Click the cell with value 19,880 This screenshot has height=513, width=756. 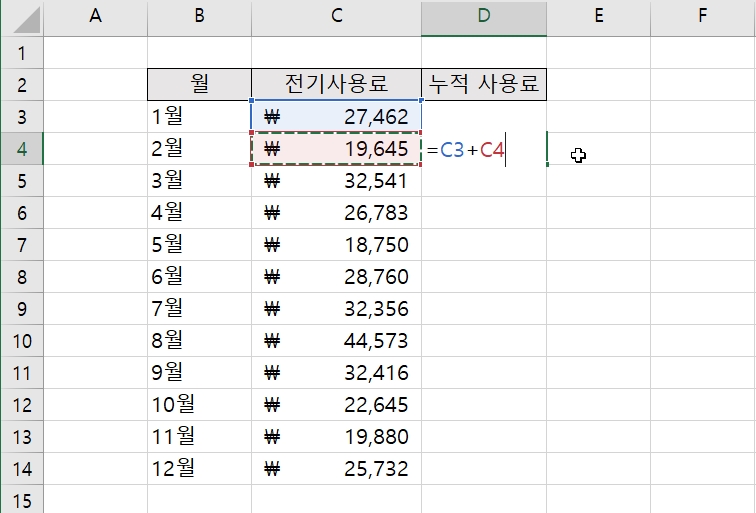pyautogui.click(x=337, y=437)
